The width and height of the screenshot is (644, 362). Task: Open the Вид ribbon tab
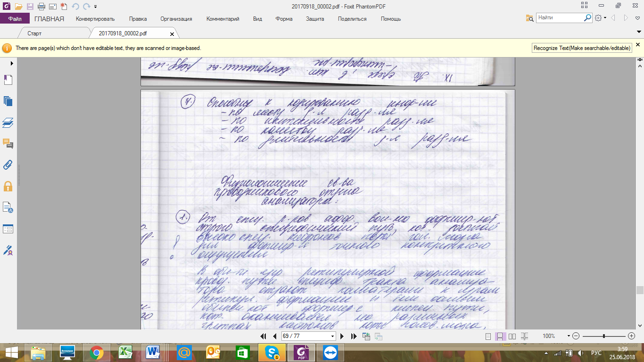[x=257, y=19]
